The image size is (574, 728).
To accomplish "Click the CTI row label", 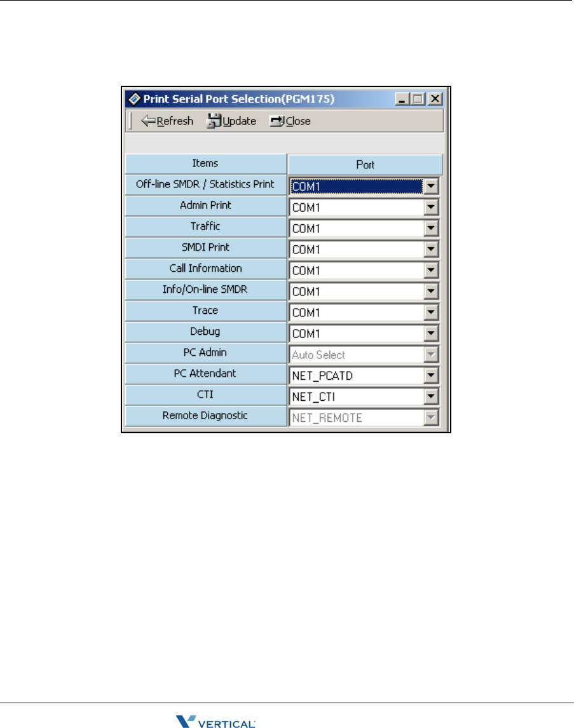I will [x=206, y=394].
